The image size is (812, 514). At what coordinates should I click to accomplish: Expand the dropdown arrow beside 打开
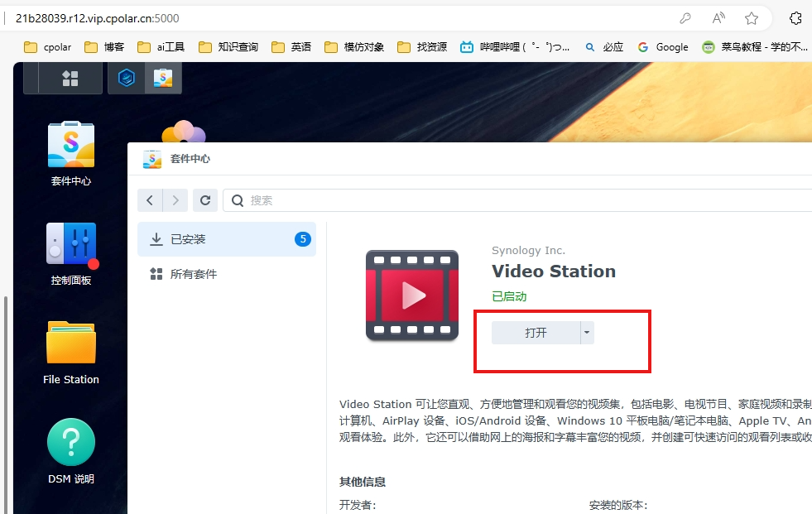(587, 332)
